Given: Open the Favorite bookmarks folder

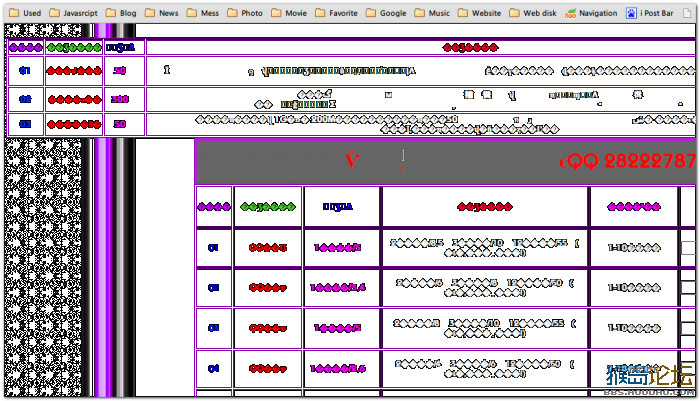Looking at the screenshot, I should point(336,13).
